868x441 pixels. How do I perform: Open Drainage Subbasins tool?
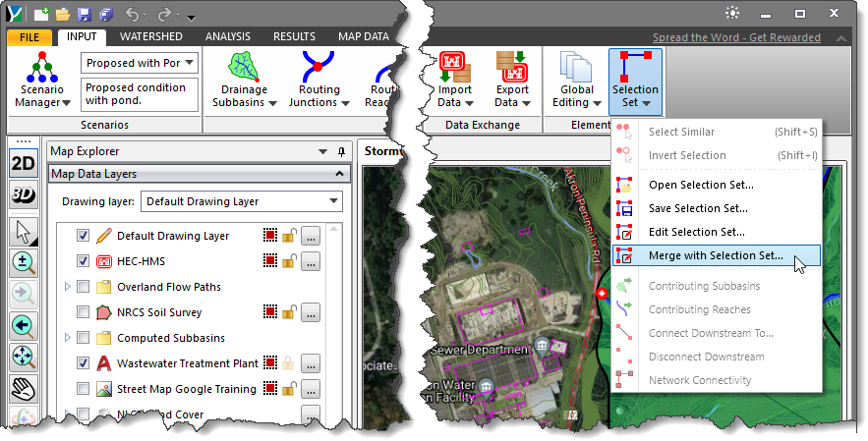(244, 81)
